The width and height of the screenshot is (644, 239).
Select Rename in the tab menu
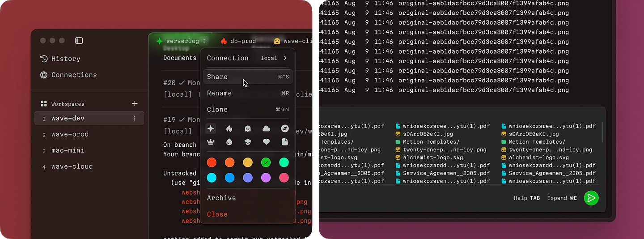pos(248,93)
